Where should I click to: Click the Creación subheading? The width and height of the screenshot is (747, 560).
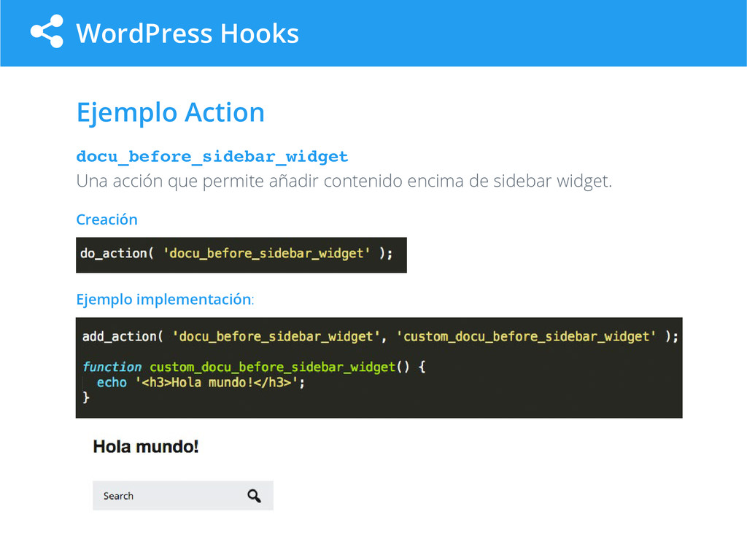click(107, 219)
